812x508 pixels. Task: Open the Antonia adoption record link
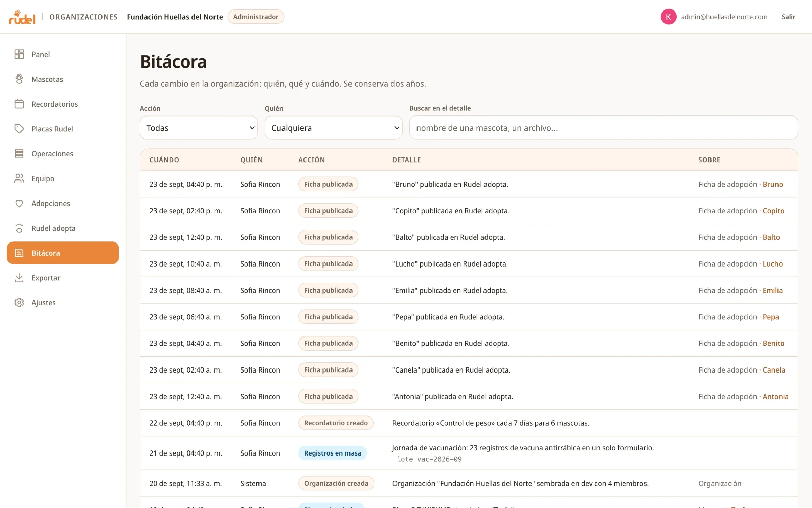coord(775,396)
